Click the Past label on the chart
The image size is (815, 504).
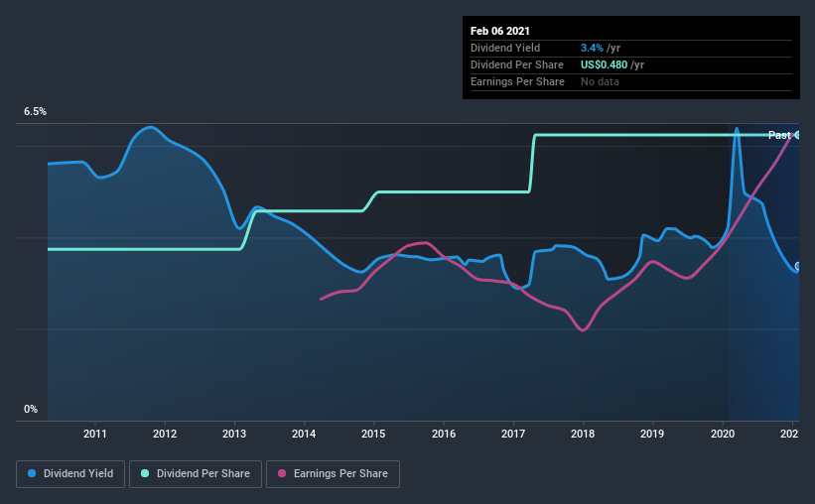pos(779,135)
